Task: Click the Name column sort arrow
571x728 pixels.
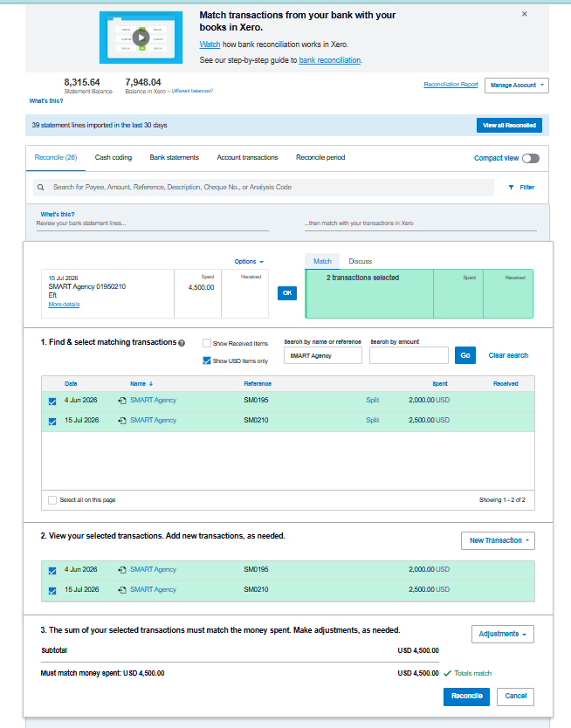Action: pyautogui.click(x=151, y=384)
